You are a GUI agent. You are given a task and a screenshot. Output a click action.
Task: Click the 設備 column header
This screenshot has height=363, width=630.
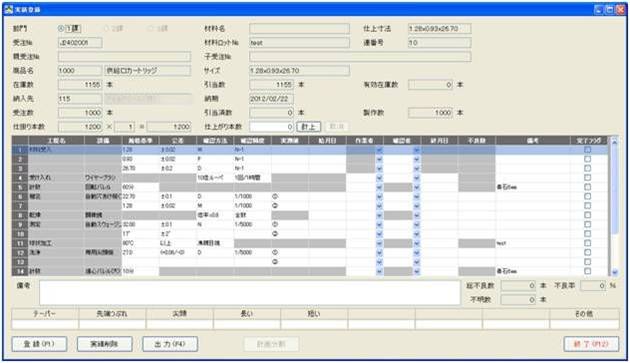(103, 140)
